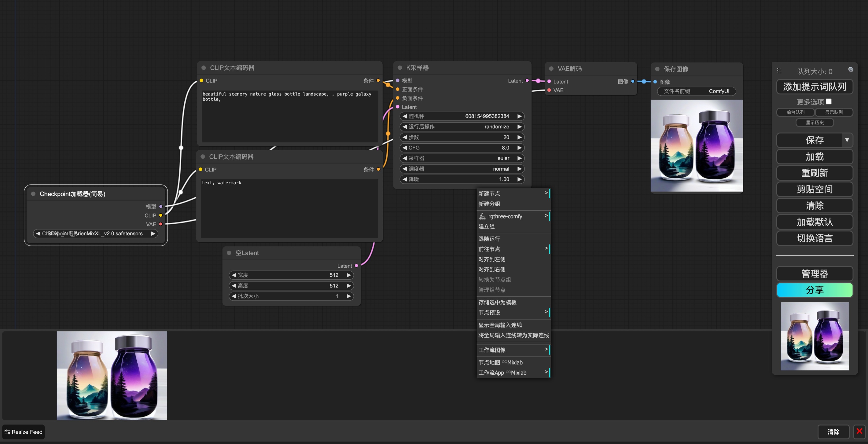The image size is (868, 444).
Task: Open settings gear in queue panel
Action: click(851, 69)
